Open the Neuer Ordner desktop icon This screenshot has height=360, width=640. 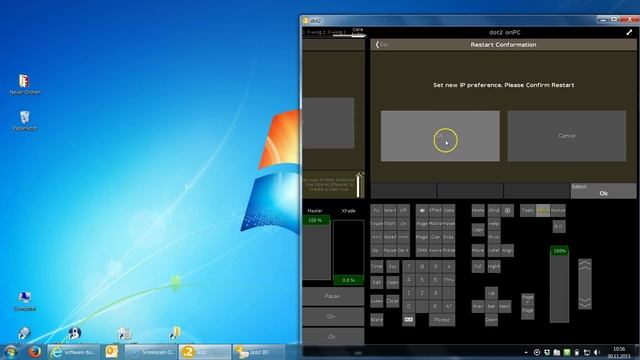(x=24, y=84)
